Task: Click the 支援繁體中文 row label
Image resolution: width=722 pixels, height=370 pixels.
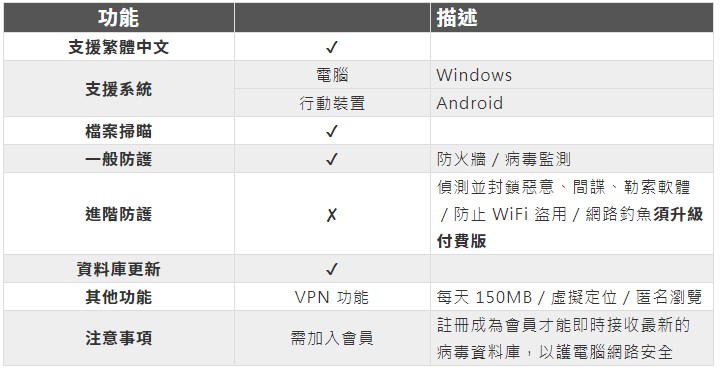Action: pos(119,47)
